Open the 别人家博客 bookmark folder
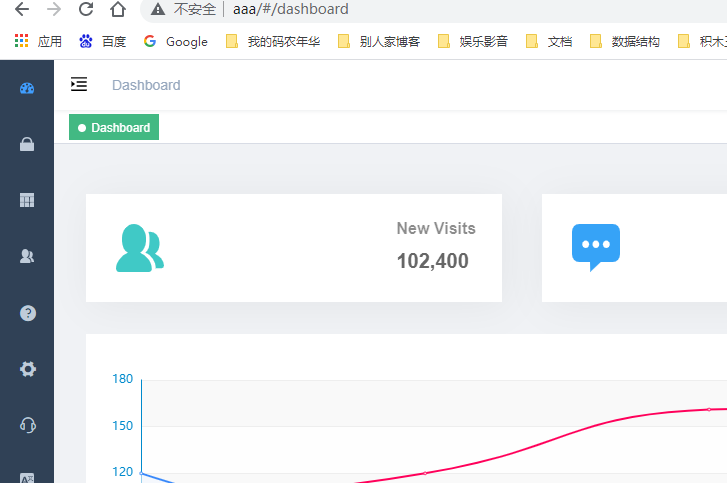 point(379,41)
